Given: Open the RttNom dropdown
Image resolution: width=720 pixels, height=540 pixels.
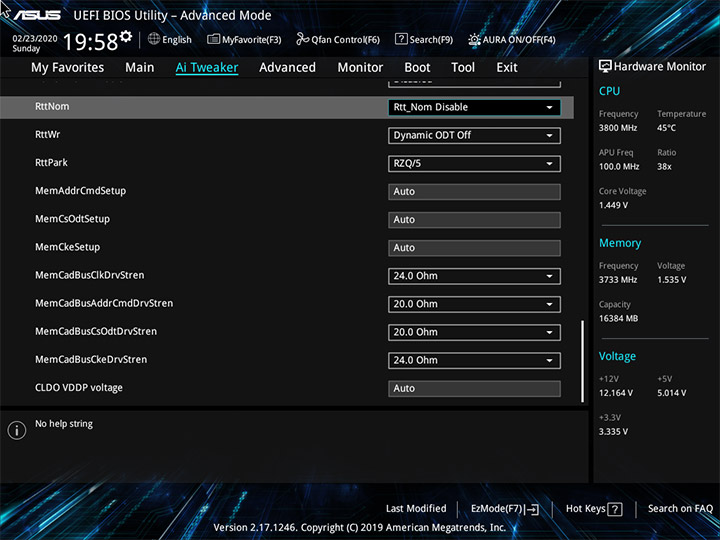Looking at the screenshot, I should 474,107.
